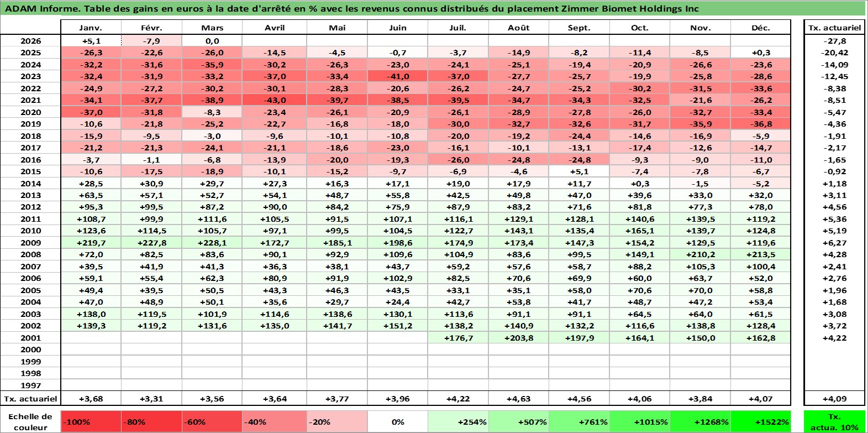The width and height of the screenshot is (868, 433).
Task: Click the 'Tx. actua. 10%' green swatch
Action: coord(834,422)
